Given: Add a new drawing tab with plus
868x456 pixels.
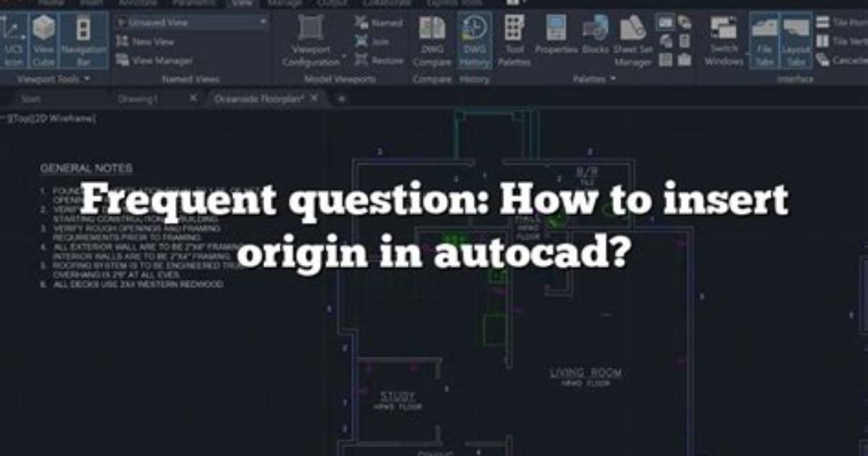Looking at the screenshot, I should [342, 99].
